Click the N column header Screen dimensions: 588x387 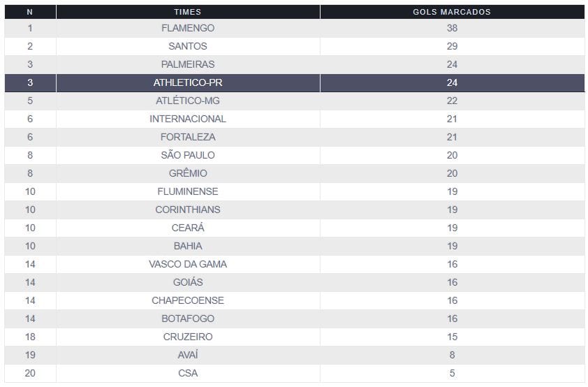(29, 12)
